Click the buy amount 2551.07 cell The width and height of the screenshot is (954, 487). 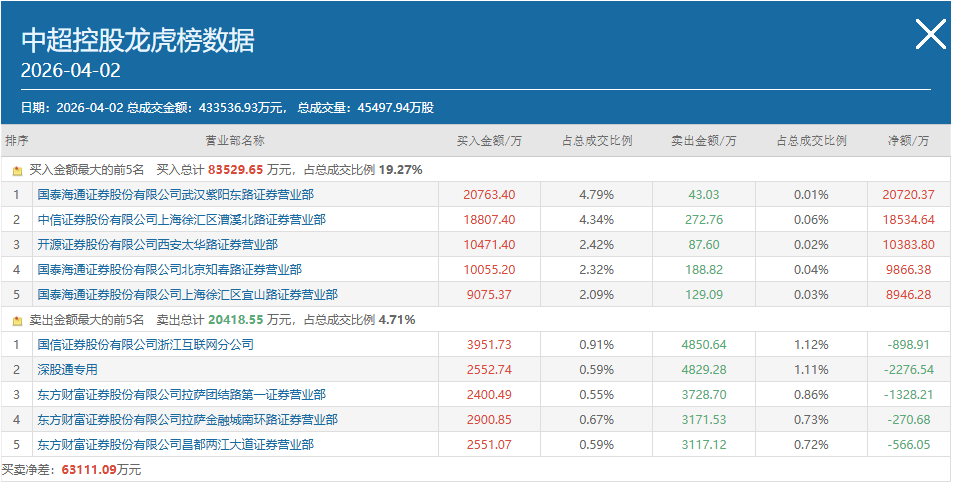(x=489, y=444)
